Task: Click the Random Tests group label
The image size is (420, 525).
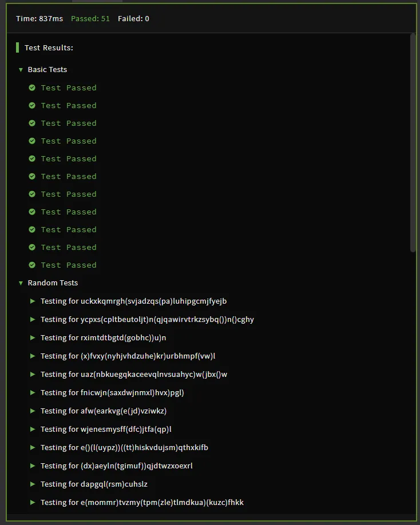Action: click(53, 283)
